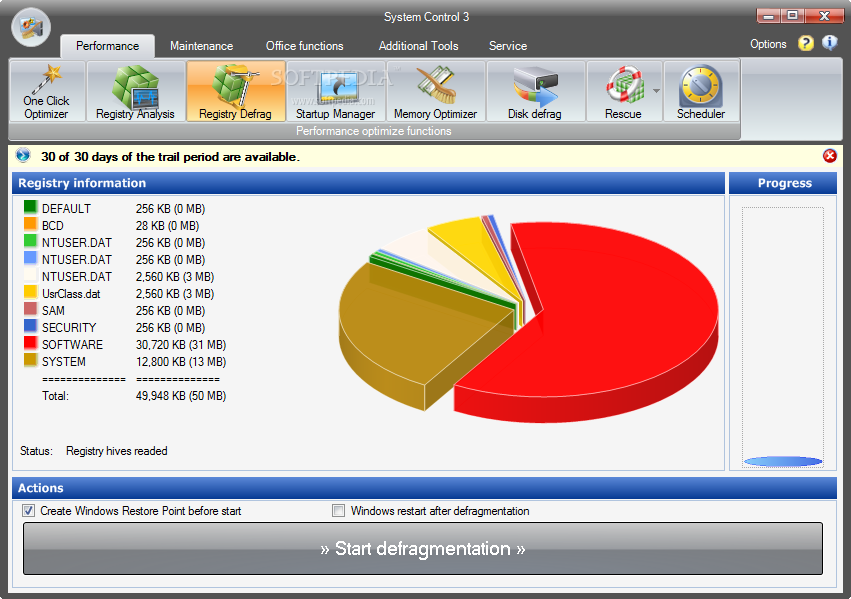Click the SYSTEM gold legend swatch
This screenshot has height=599, width=851.
(30, 361)
